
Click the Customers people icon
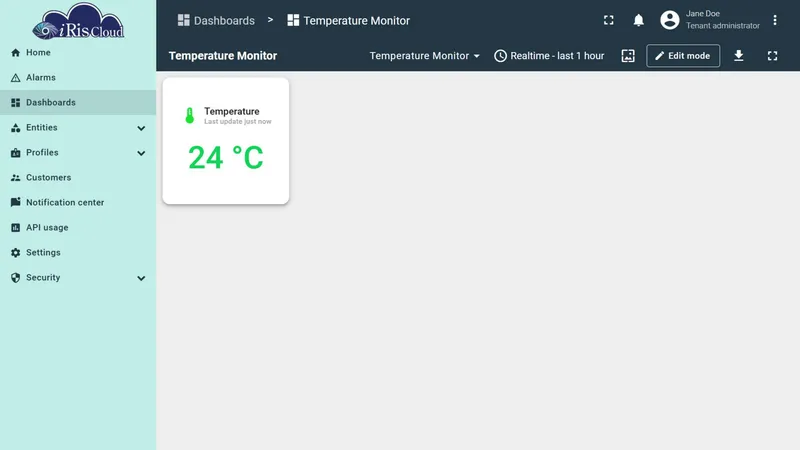(16, 178)
